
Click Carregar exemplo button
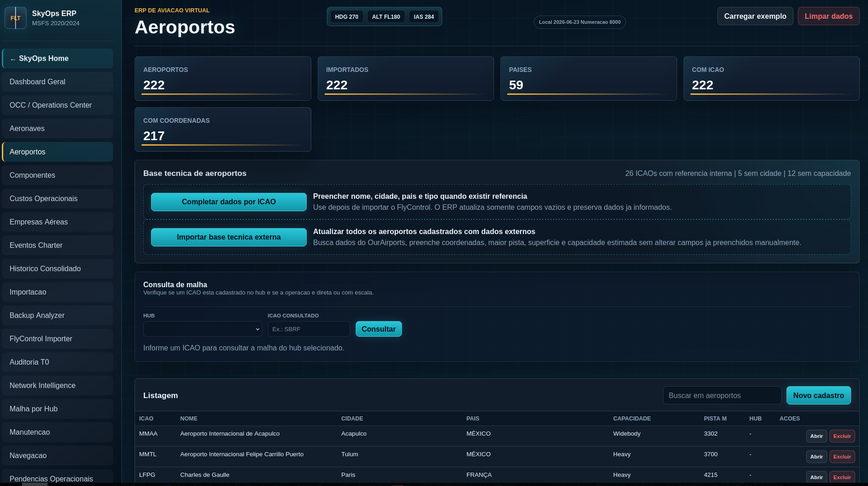pos(755,16)
